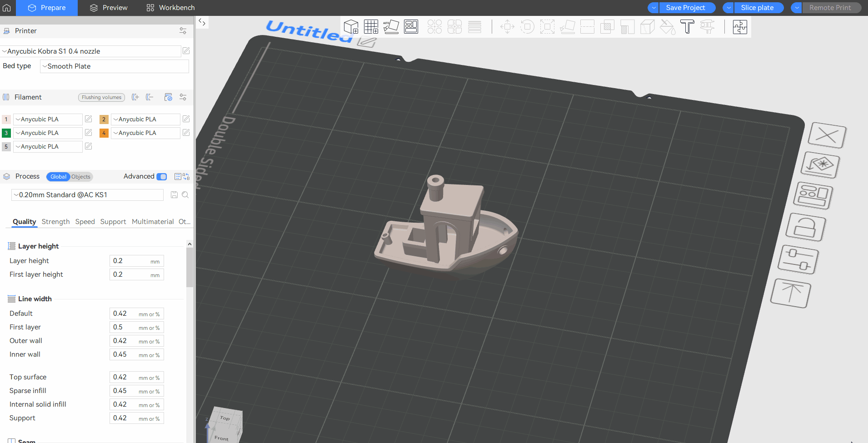Screen dimensions: 868x443
Task: Open the Assembly view puzzle icon
Action: click(x=740, y=27)
